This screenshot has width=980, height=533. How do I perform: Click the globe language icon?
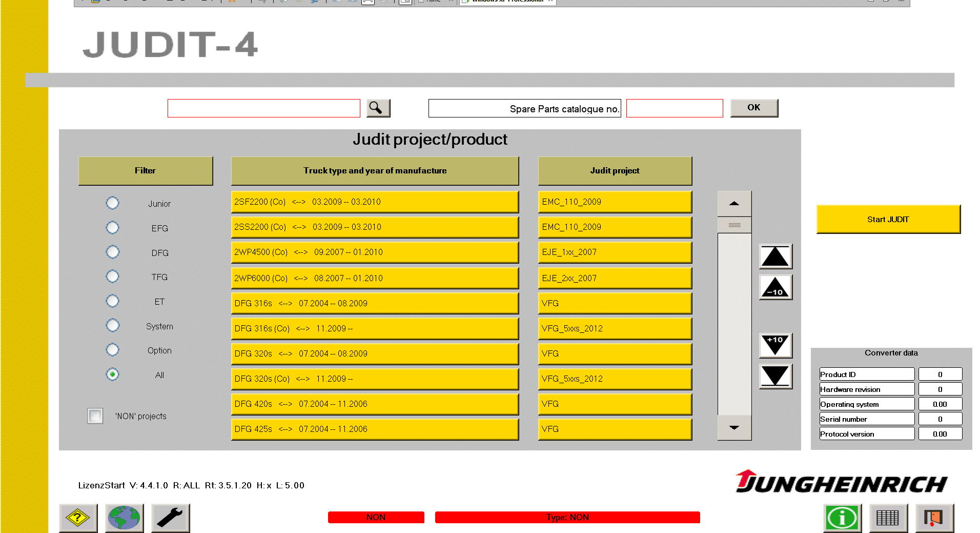(x=124, y=518)
